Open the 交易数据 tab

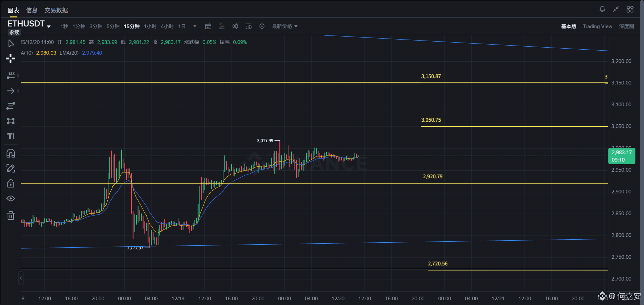pos(56,10)
